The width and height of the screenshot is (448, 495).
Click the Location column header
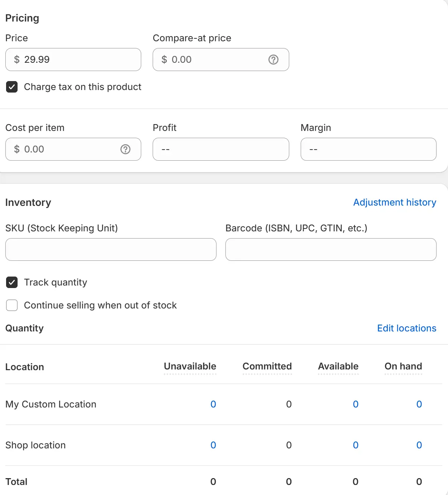click(x=25, y=367)
